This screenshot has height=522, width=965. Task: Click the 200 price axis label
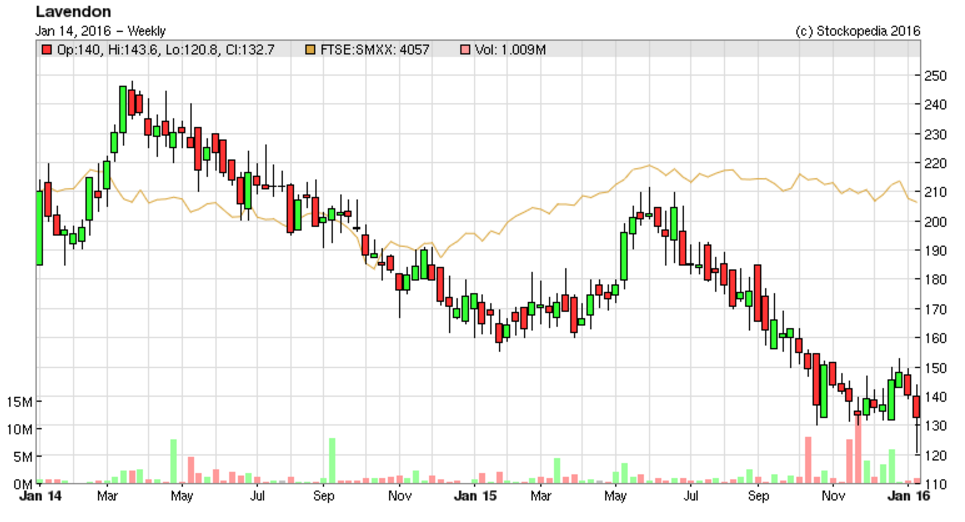935,222
